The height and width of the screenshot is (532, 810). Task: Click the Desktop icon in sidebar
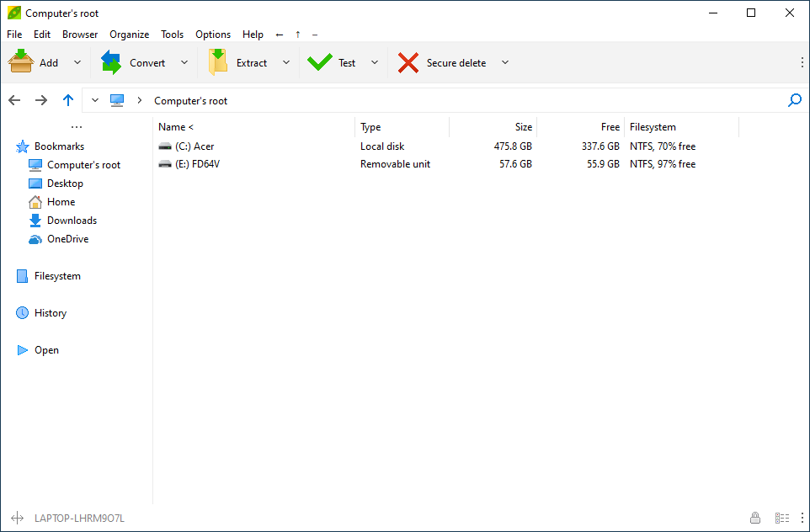pos(35,184)
